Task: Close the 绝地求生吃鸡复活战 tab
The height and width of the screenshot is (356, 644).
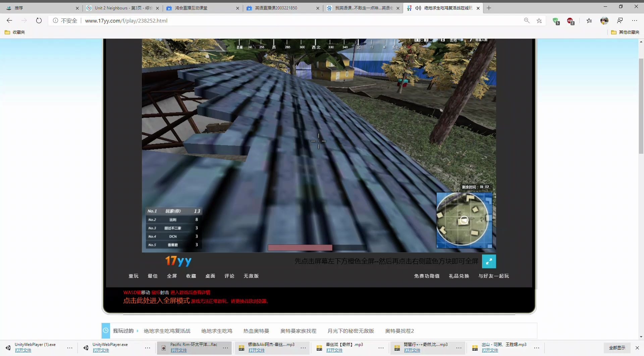Action: pos(478,8)
